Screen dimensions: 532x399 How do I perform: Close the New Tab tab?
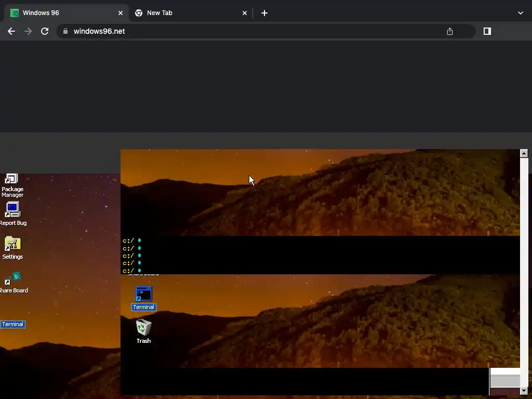[245, 13]
